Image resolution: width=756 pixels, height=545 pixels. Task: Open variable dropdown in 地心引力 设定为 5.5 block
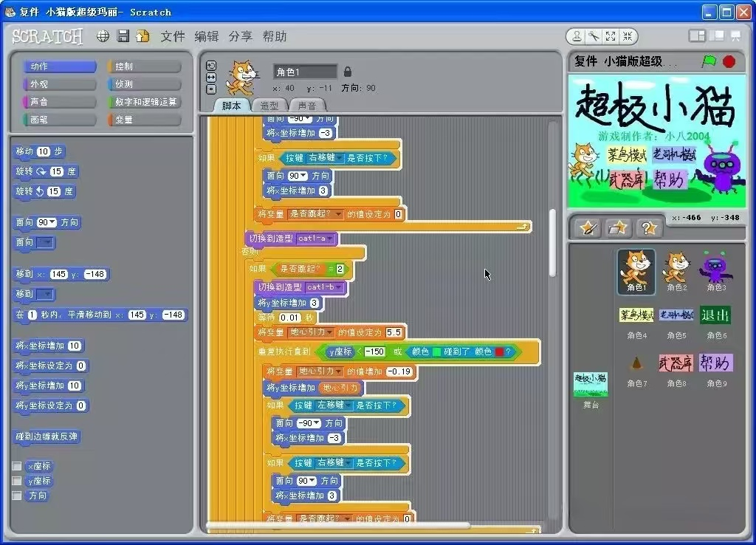click(x=330, y=332)
